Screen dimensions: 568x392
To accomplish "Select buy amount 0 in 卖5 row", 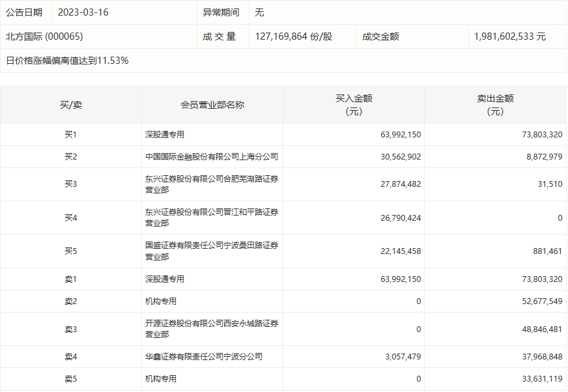I will point(418,379).
